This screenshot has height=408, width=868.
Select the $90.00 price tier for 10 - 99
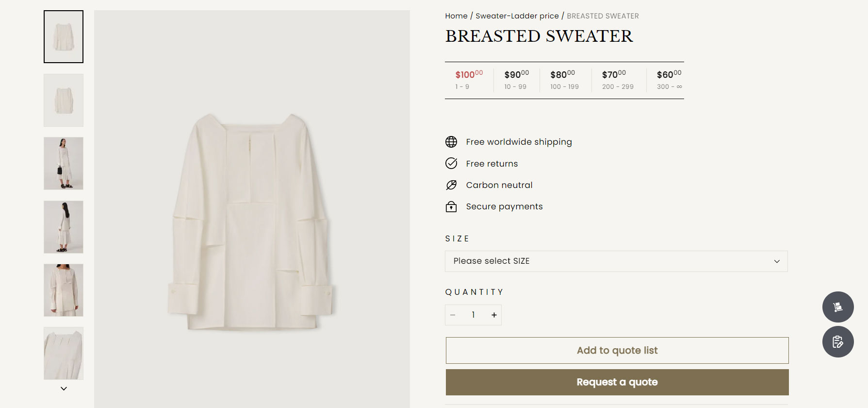click(x=516, y=80)
